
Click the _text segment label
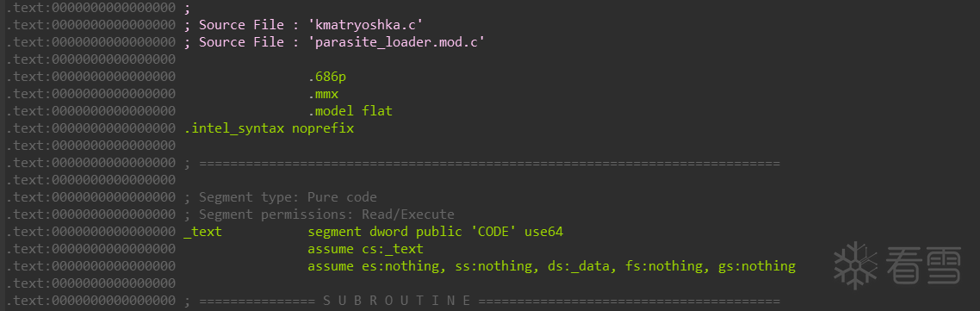click(x=202, y=232)
